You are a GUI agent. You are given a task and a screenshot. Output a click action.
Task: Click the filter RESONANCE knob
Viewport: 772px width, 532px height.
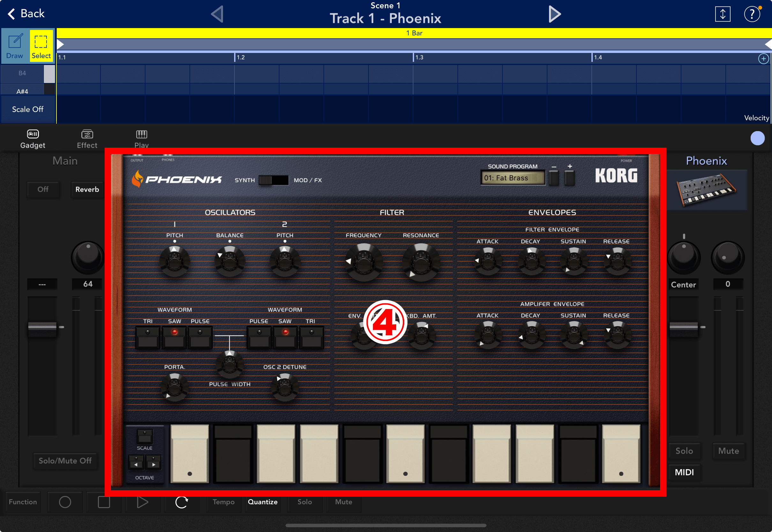click(x=421, y=262)
